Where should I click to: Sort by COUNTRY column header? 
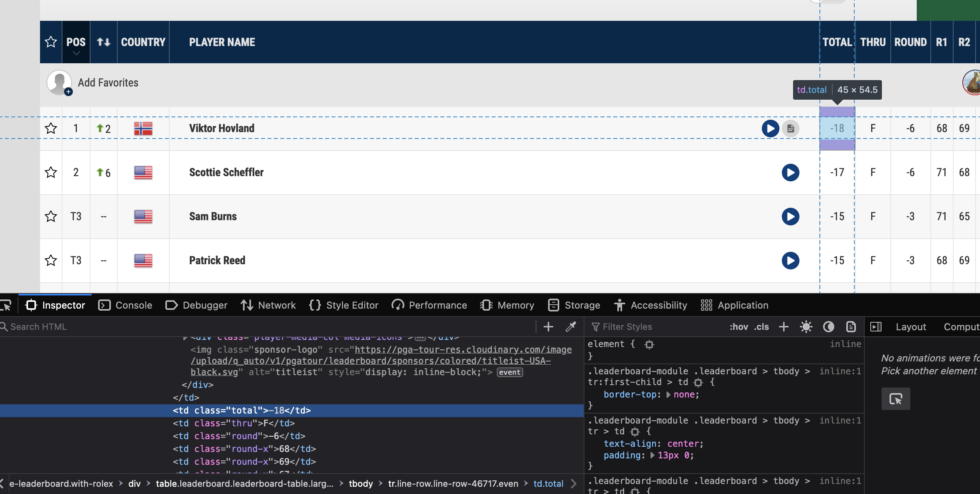[143, 42]
